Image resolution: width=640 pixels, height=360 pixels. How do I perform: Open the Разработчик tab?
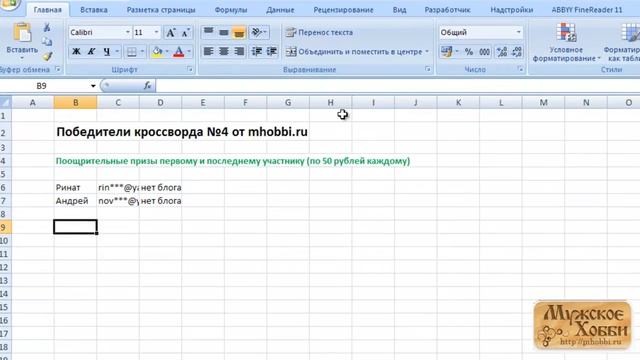pyautogui.click(x=447, y=10)
